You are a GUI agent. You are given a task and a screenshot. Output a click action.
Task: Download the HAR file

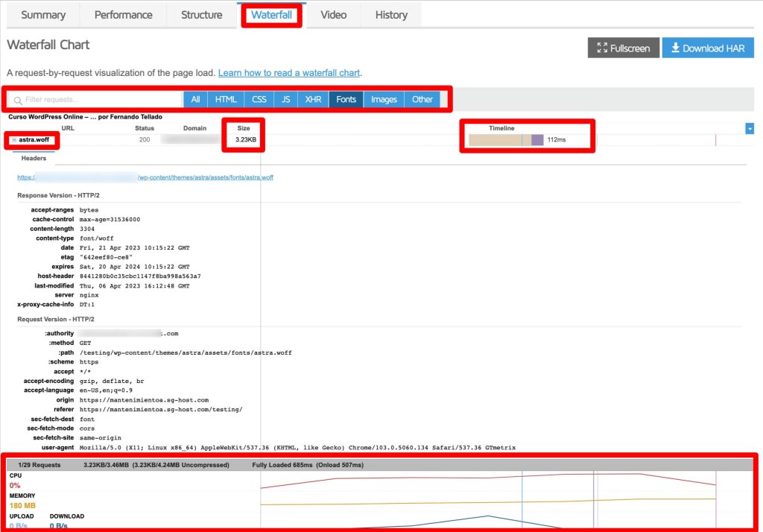tap(708, 48)
